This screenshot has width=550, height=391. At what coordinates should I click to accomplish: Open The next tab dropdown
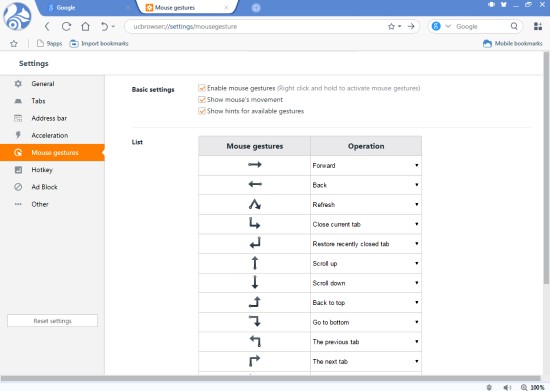(366, 362)
